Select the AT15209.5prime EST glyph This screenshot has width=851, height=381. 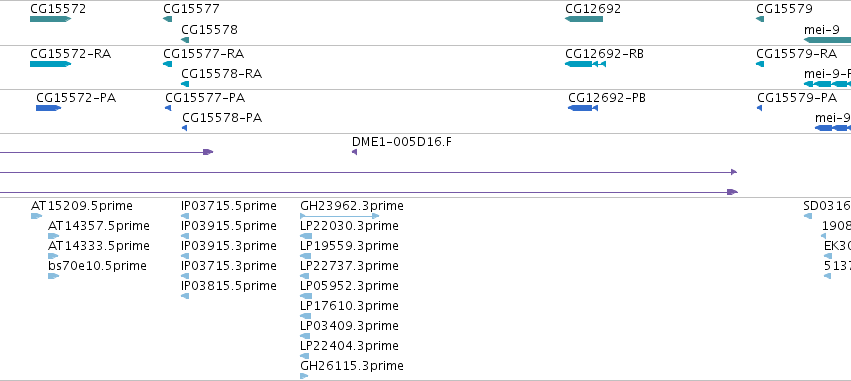[36, 216]
